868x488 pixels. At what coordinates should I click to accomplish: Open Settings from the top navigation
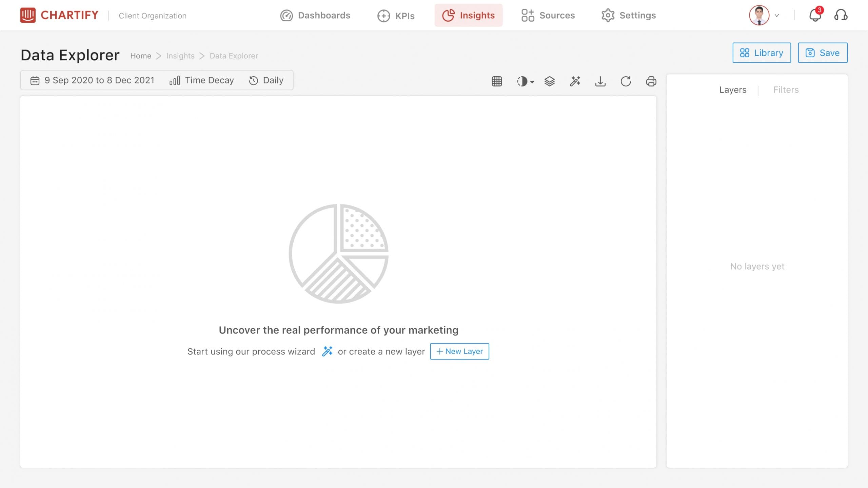click(x=629, y=15)
